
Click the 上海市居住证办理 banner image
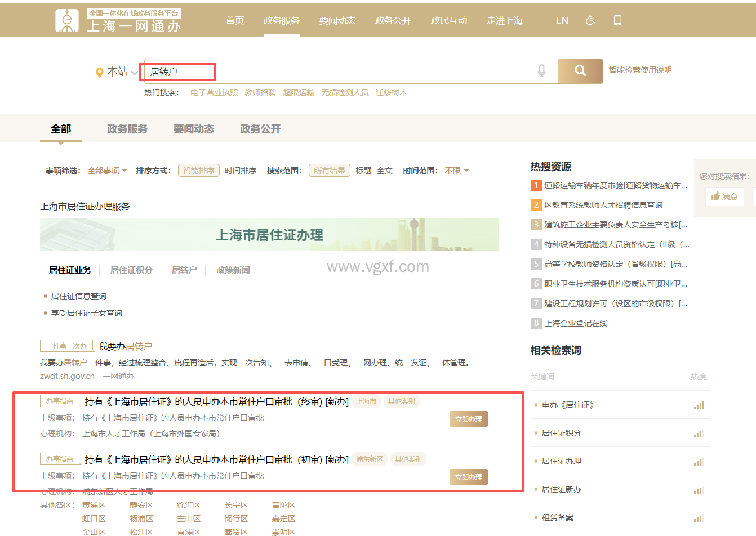click(269, 235)
